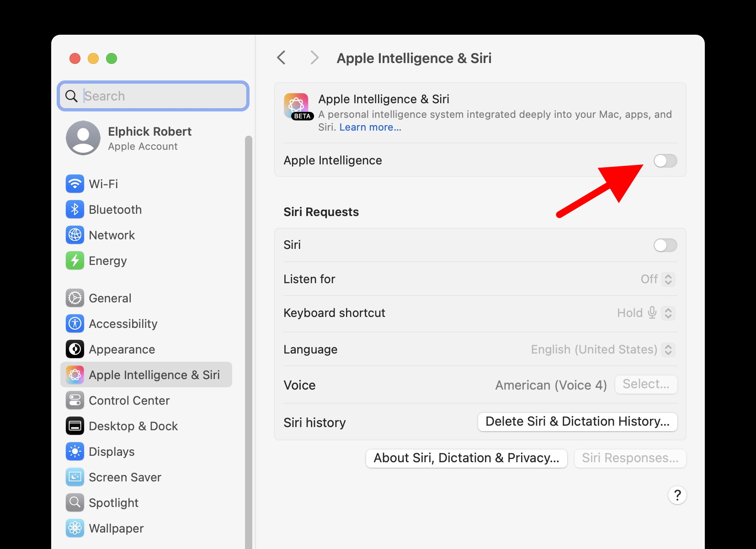
Task: Click the 'American (Voice 4)' voice text
Action: click(x=551, y=385)
